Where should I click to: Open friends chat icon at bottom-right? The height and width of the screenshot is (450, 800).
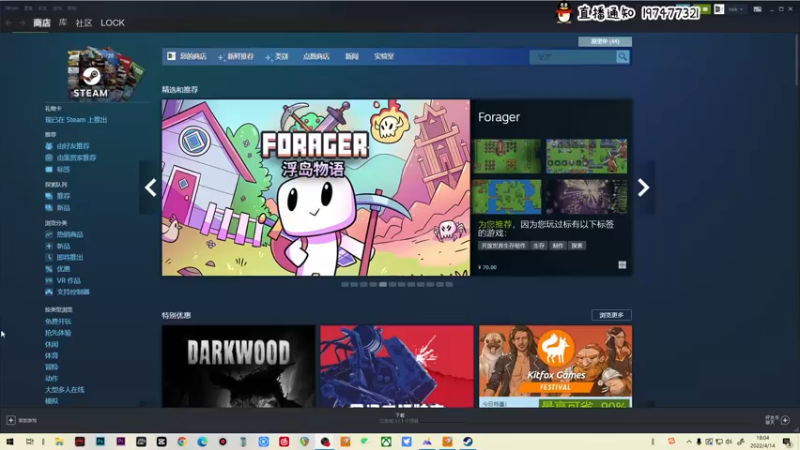click(785, 420)
